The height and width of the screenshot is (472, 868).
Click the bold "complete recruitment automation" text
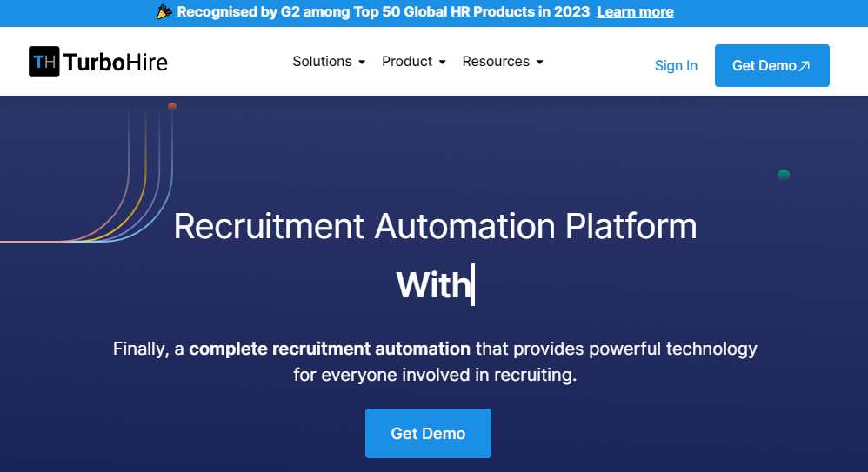pyautogui.click(x=330, y=349)
